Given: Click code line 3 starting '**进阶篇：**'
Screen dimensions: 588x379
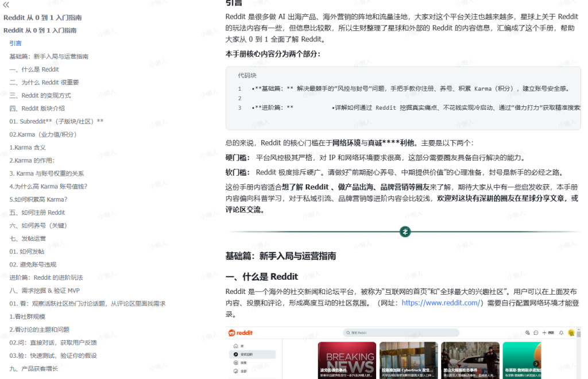Looking at the screenshot, I should coord(416,108).
